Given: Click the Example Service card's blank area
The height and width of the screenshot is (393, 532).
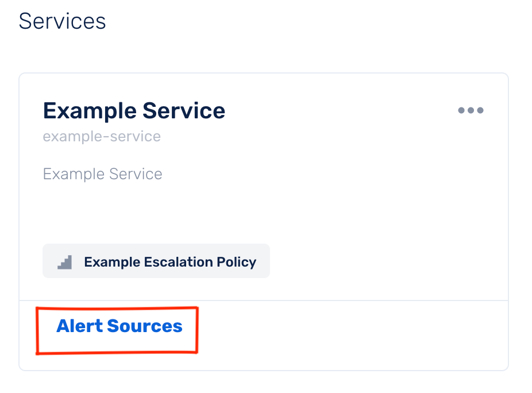Looking at the screenshot, I should (345, 207).
